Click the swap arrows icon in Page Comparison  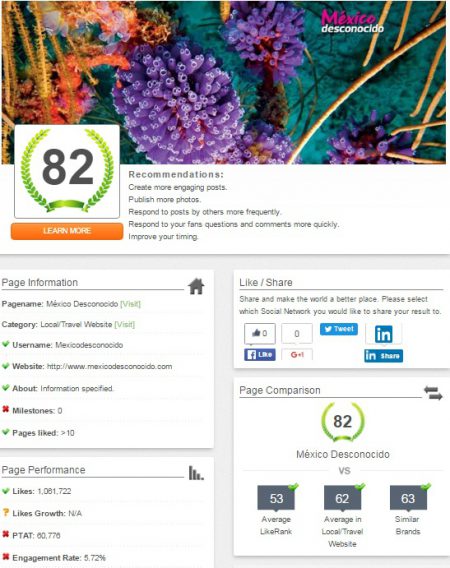[433, 393]
